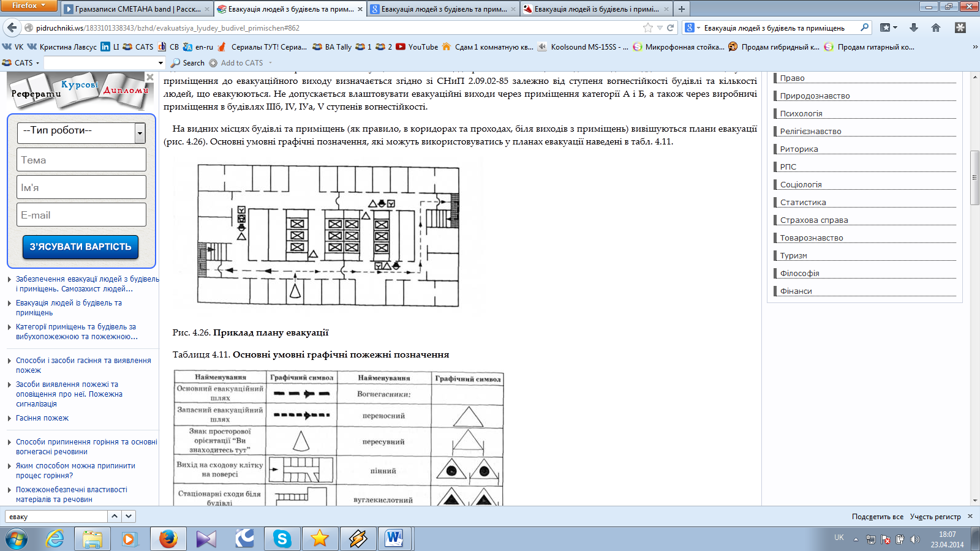Viewport: 980px width, 551px height.
Task: Reload the page with the refresh icon
Action: click(x=671, y=28)
